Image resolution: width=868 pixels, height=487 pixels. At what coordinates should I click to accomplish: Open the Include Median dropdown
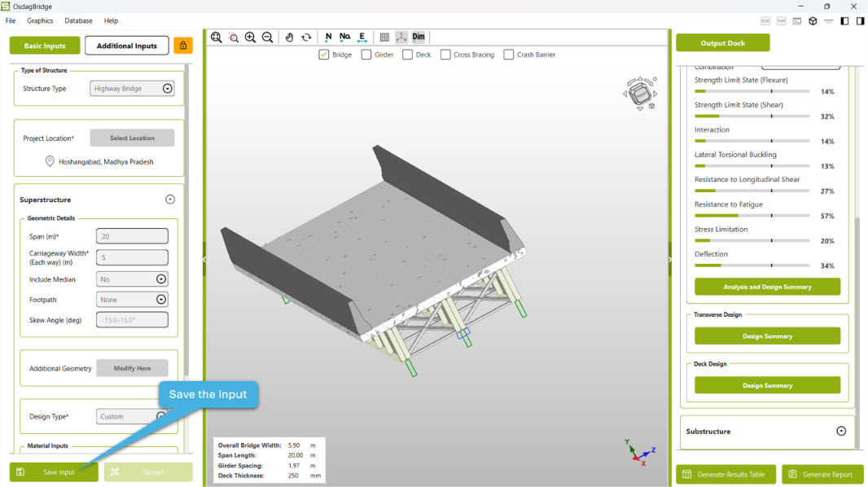132,279
